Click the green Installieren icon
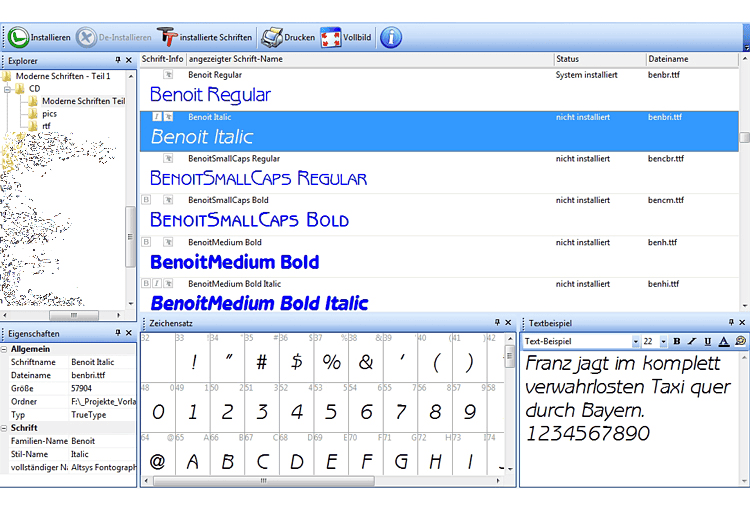750x510 pixels. 18,38
